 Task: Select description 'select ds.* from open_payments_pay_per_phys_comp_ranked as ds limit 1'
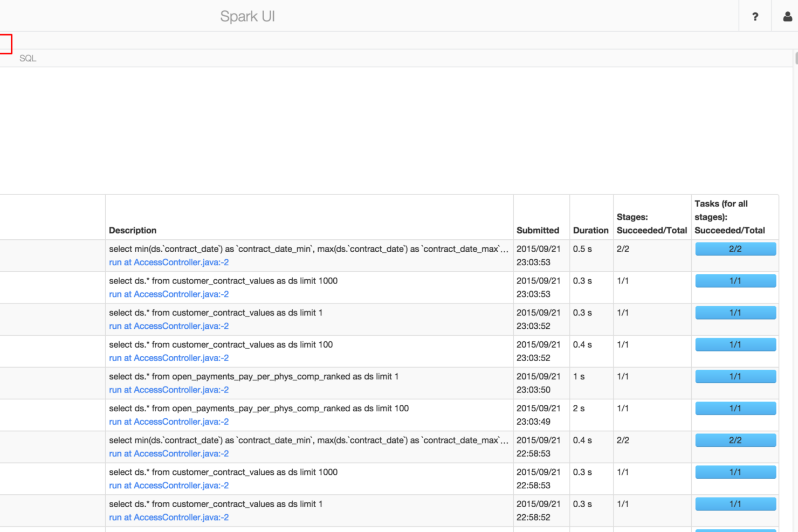click(x=254, y=377)
